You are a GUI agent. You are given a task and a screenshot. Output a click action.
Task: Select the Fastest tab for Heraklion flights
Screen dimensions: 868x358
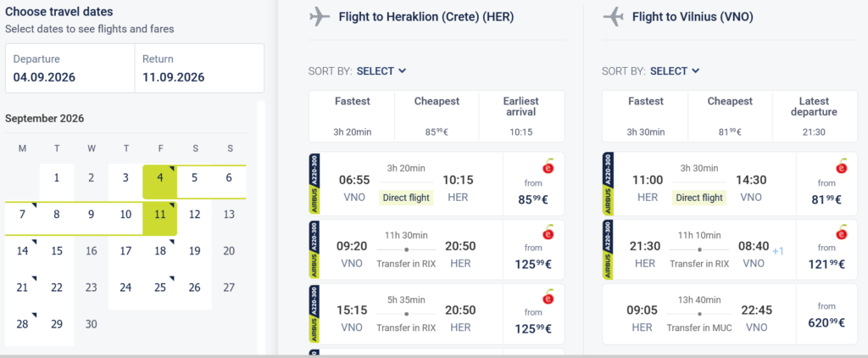[352, 116]
